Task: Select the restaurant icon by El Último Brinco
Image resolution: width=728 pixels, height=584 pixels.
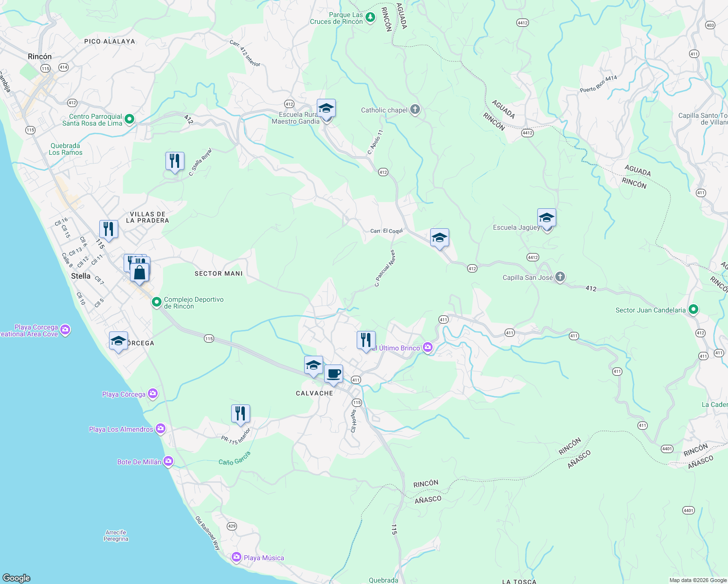Action: [x=365, y=339]
